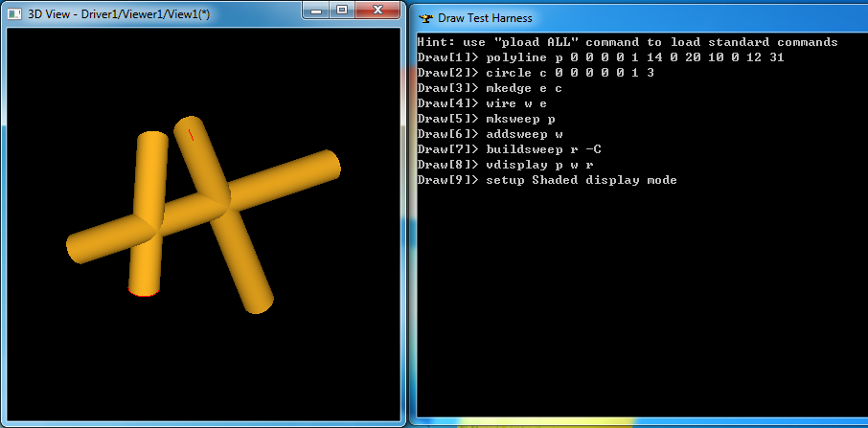Viewport: 868px width, 428px height.
Task: Click the Draw Test Harness bird icon
Action: pyautogui.click(x=426, y=18)
